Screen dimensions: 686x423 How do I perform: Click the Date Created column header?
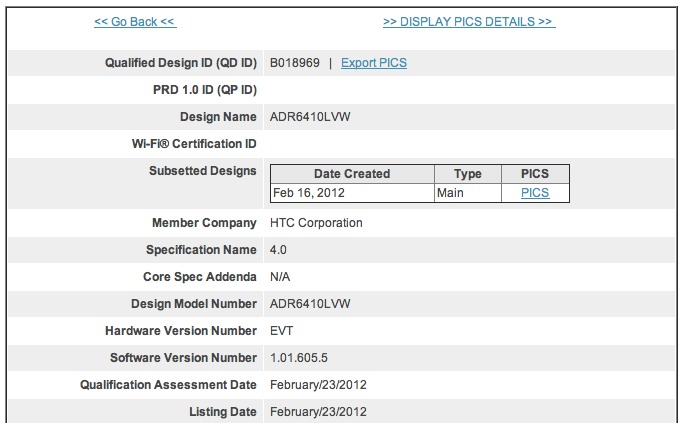click(x=352, y=174)
